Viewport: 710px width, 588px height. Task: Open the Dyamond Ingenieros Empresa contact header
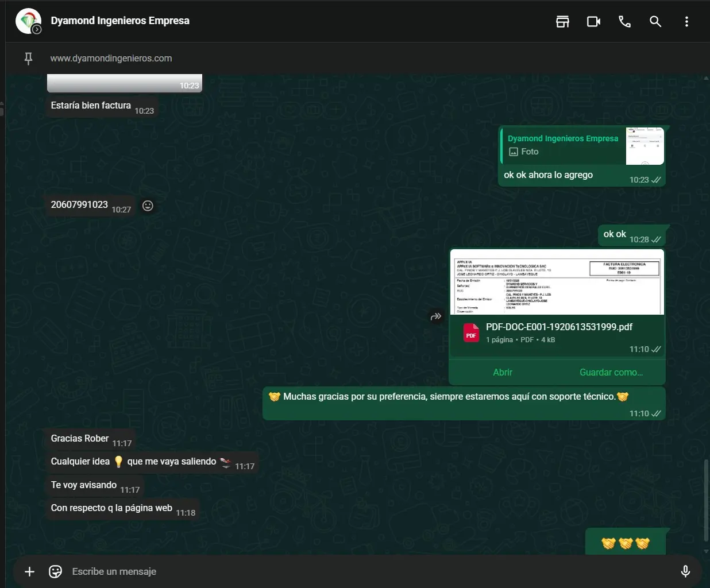(120, 21)
